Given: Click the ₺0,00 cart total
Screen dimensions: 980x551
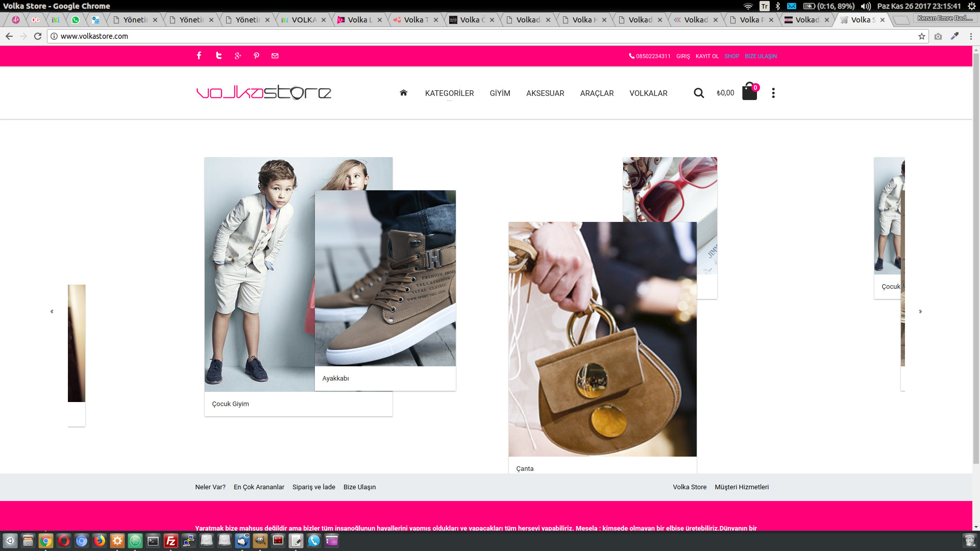Looking at the screenshot, I should (x=725, y=93).
